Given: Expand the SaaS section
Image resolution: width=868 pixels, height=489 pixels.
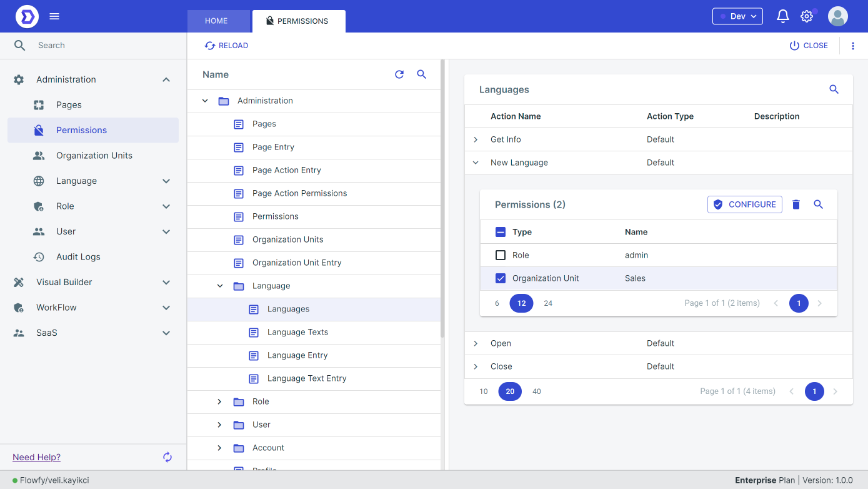Looking at the screenshot, I should pyautogui.click(x=166, y=333).
